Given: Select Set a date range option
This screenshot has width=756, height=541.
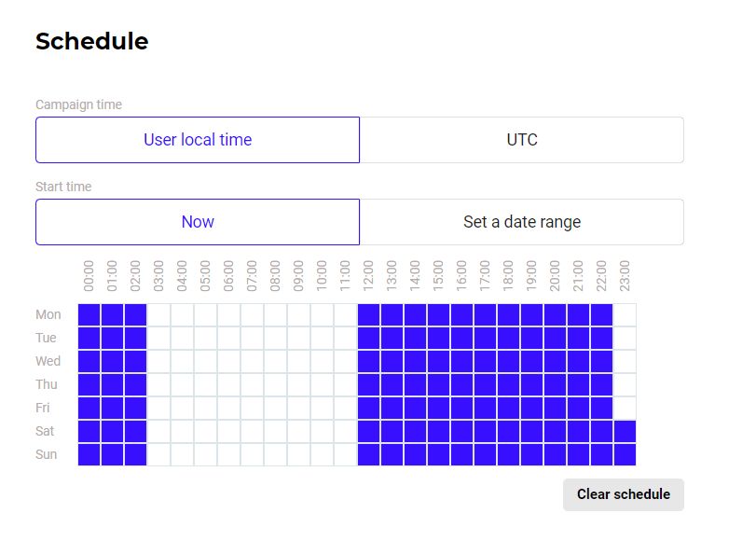Looking at the screenshot, I should pyautogui.click(x=522, y=222).
